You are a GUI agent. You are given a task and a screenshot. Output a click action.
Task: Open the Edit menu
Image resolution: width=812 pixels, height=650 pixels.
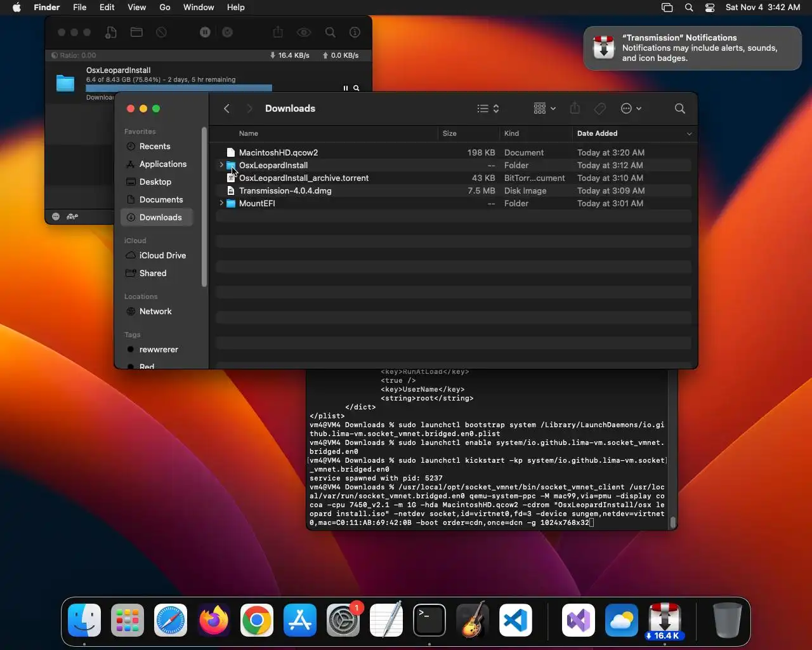point(107,7)
